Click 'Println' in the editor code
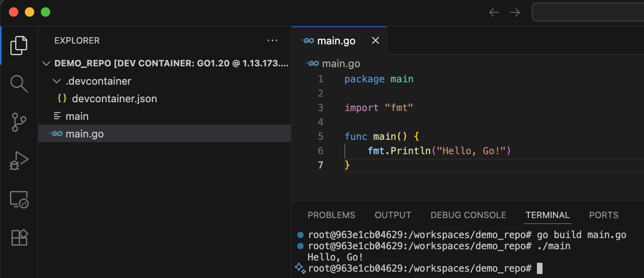Screen dimensions: 644x278 [x=411, y=151]
